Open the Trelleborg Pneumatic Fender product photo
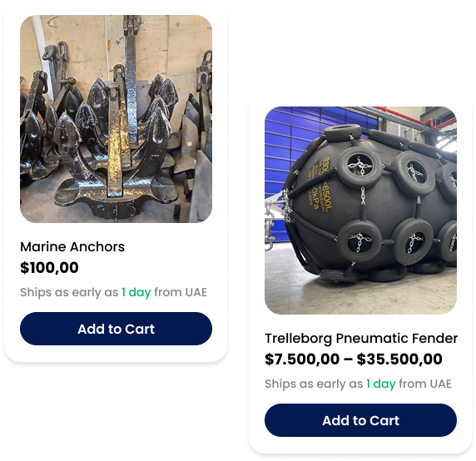Screen dimensions: 476x461 tap(360, 211)
